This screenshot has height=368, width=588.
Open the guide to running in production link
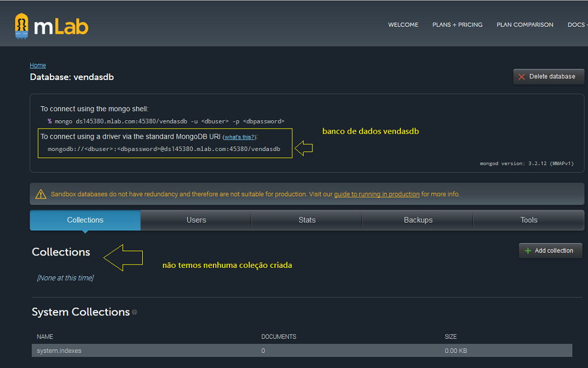coord(377,194)
